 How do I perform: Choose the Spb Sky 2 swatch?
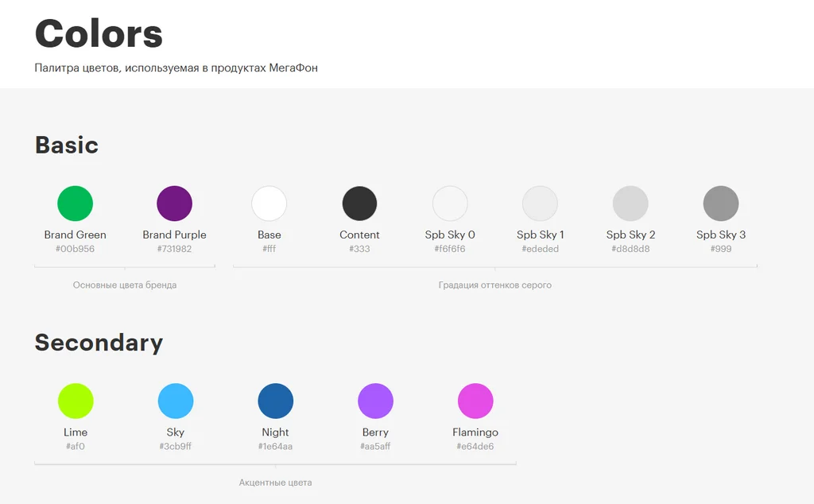[x=630, y=204]
